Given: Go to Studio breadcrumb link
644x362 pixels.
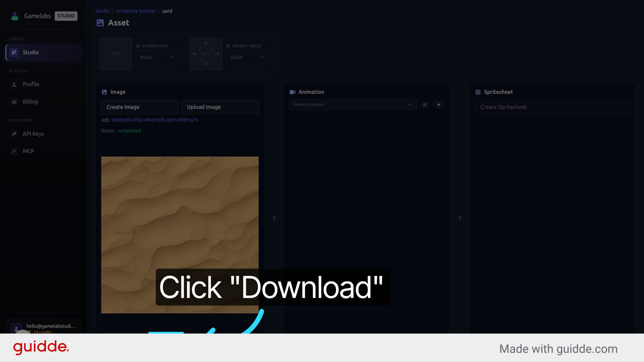Looking at the screenshot, I should (x=102, y=11).
